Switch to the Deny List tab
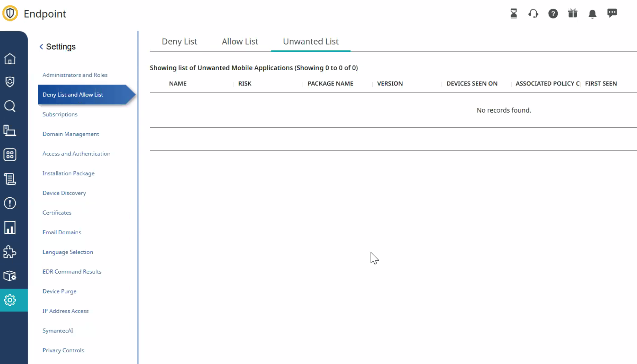The width and height of the screenshot is (637, 364). (x=179, y=42)
